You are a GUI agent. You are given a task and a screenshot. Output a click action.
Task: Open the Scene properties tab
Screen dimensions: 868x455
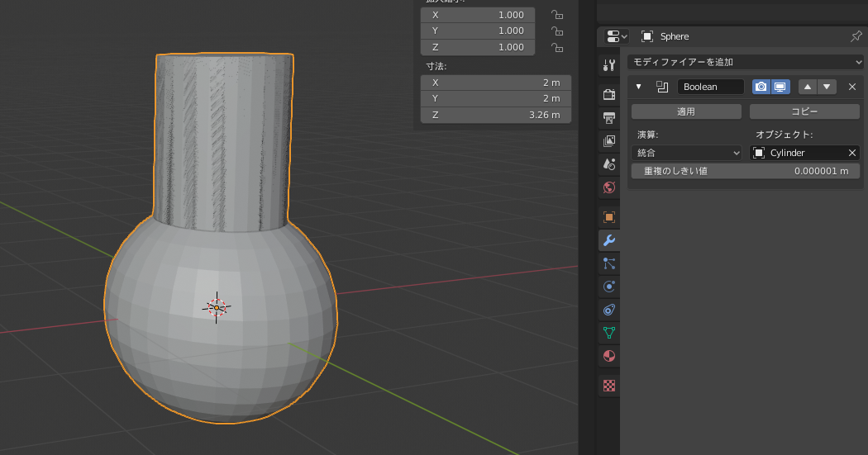pyautogui.click(x=609, y=164)
